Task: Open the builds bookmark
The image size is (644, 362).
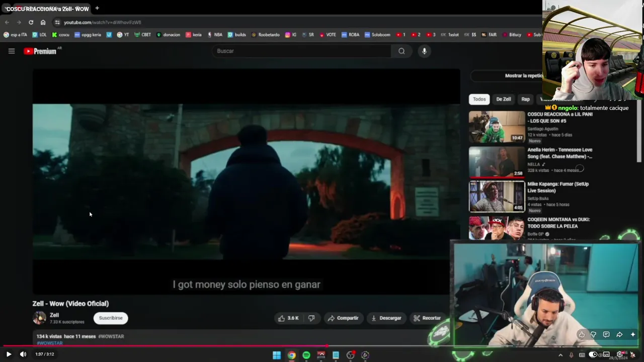Action: [x=236, y=35]
